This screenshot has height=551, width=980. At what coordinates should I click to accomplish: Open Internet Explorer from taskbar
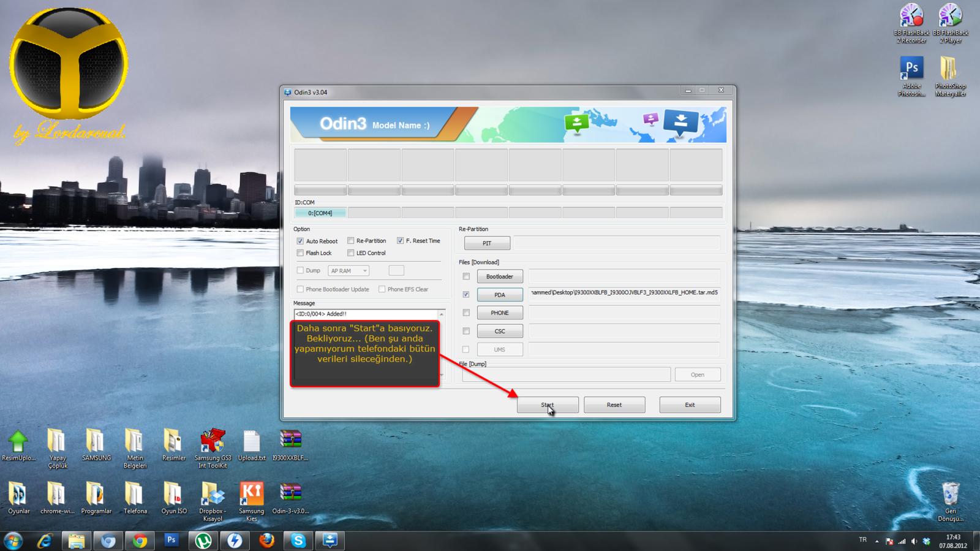45,541
